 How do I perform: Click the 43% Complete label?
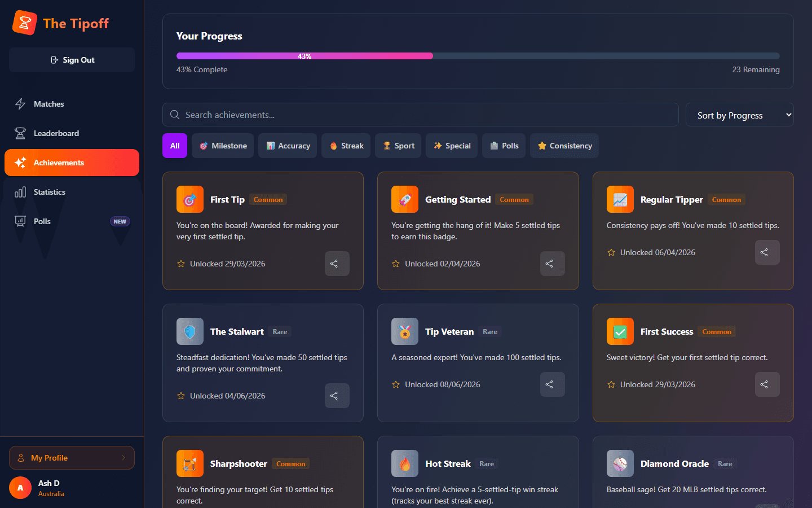tap(202, 69)
